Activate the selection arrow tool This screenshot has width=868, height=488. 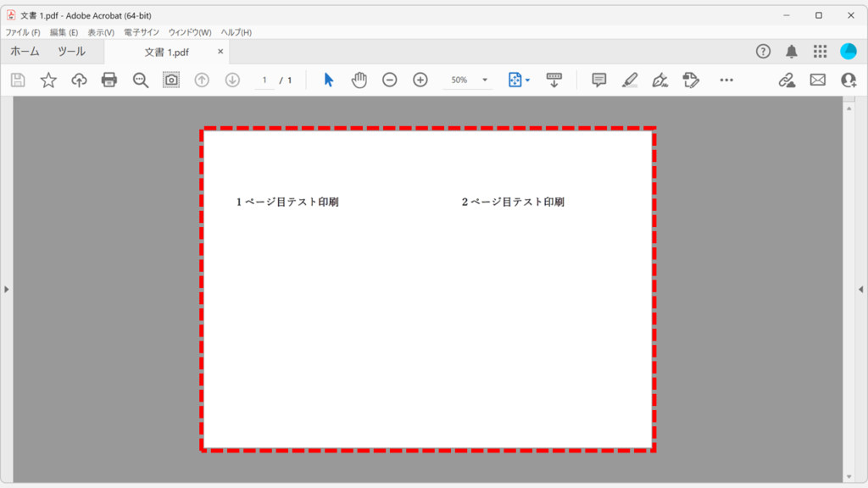[x=329, y=80]
